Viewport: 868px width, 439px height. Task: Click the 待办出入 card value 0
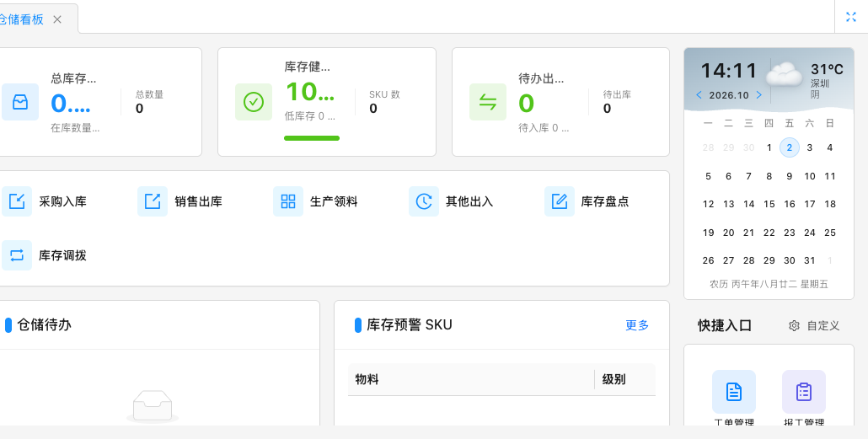point(527,103)
